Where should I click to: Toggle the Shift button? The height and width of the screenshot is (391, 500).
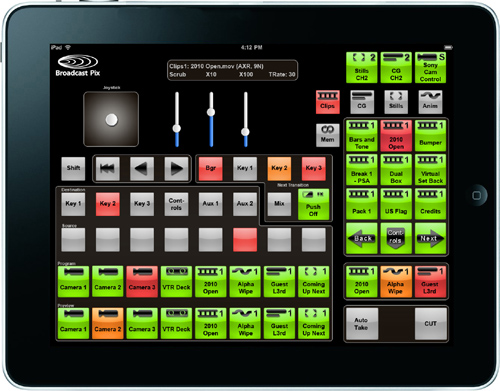(73, 169)
